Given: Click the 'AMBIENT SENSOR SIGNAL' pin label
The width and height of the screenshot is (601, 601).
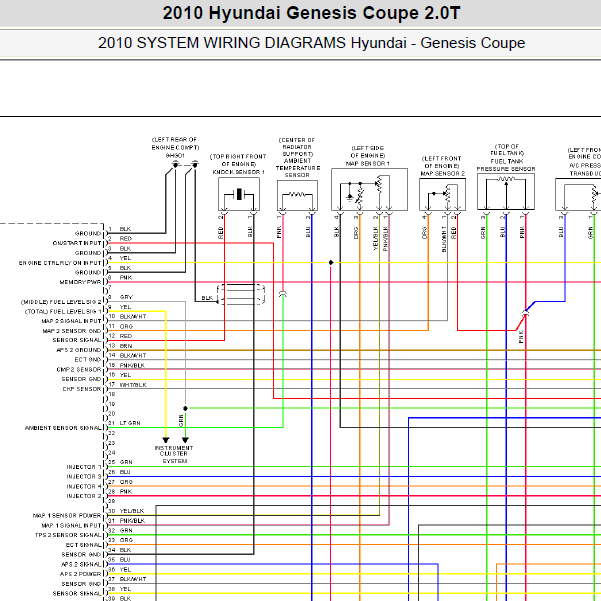Looking at the screenshot, I should point(63,428).
